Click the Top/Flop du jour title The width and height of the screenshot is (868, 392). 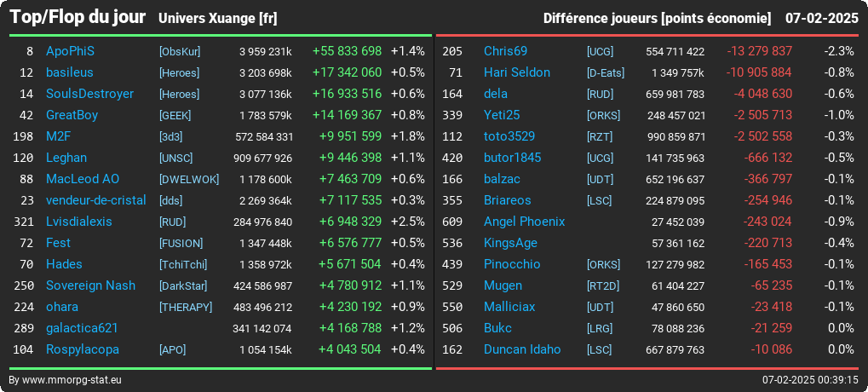(x=78, y=18)
